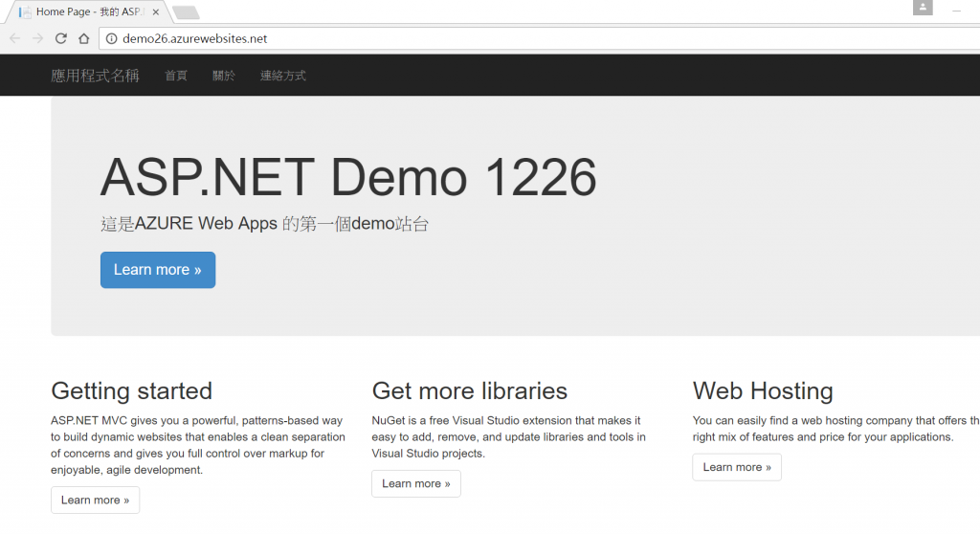The image size is (980, 534).
Task: Minimize the browser window
Action: point(956,11)
